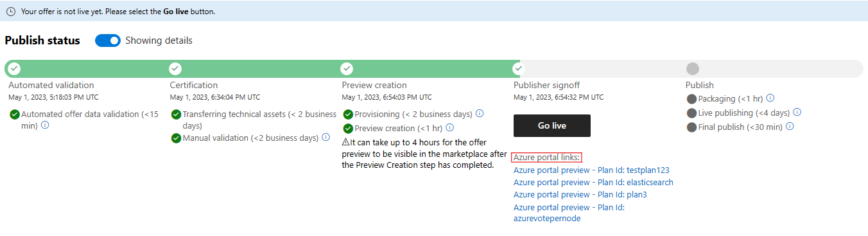The width and height of the screenshot is (868, 236).
Task: Click the 'Your offer is not live yet' banner message
Action: tap(118, 12)
